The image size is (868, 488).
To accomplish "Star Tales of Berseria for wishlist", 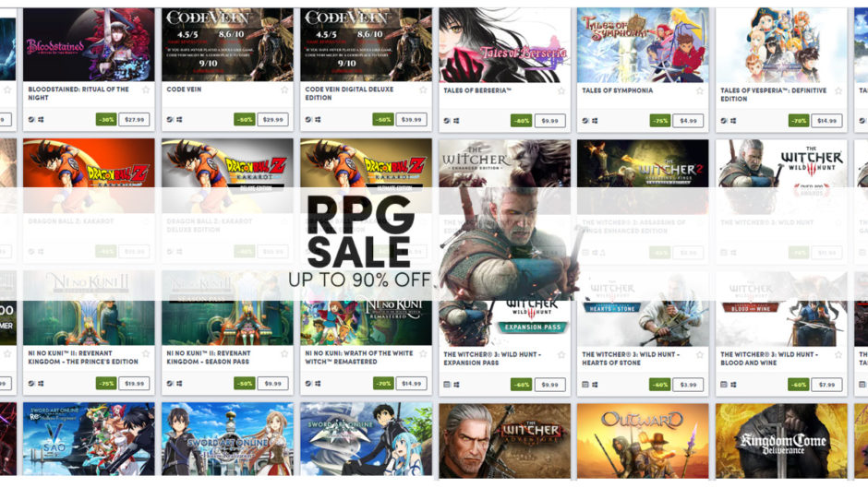I will 561,90.
